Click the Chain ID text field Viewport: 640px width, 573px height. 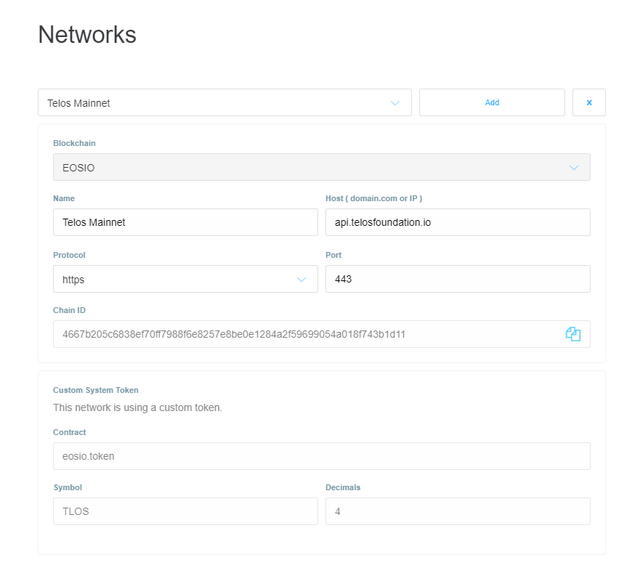click(322, 334)
